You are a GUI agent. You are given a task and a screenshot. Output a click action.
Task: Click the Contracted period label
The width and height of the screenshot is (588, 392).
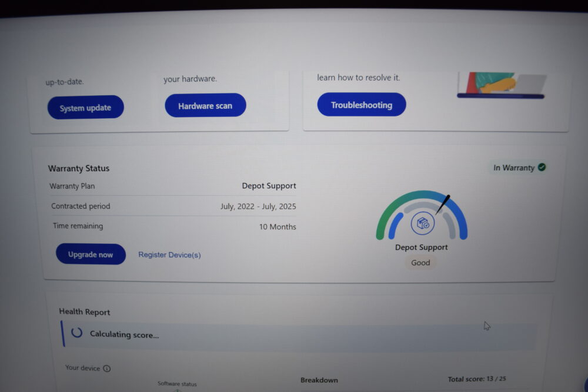tap(81, 206)
